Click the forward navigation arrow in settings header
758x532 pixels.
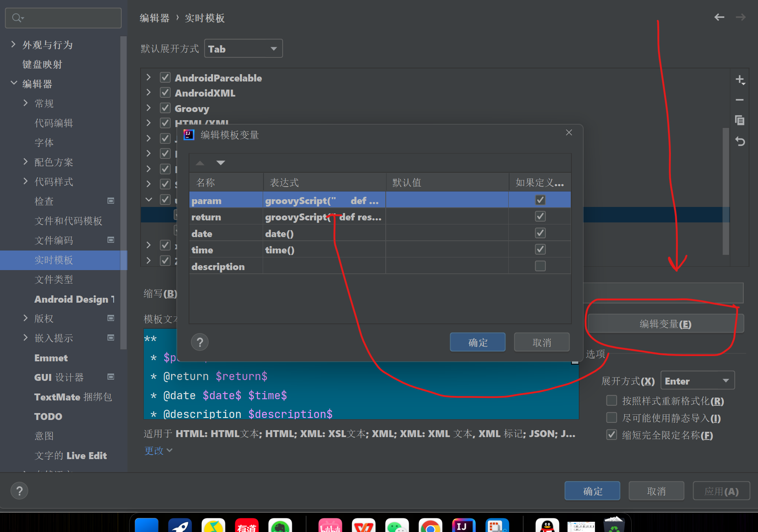[x=740, y=17]
